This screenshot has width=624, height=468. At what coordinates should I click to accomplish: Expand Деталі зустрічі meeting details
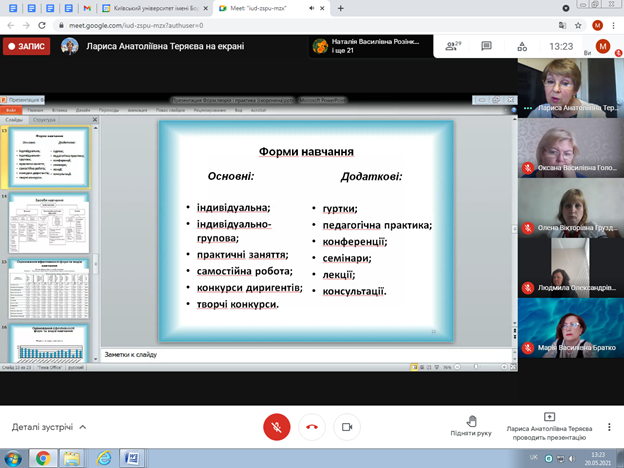point(49,427)
